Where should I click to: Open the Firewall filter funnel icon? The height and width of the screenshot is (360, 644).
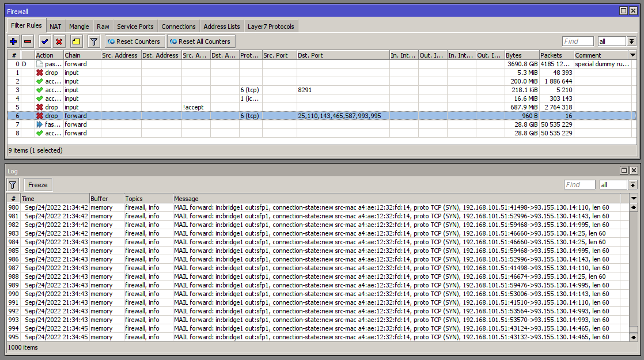(x=93, y=41)
